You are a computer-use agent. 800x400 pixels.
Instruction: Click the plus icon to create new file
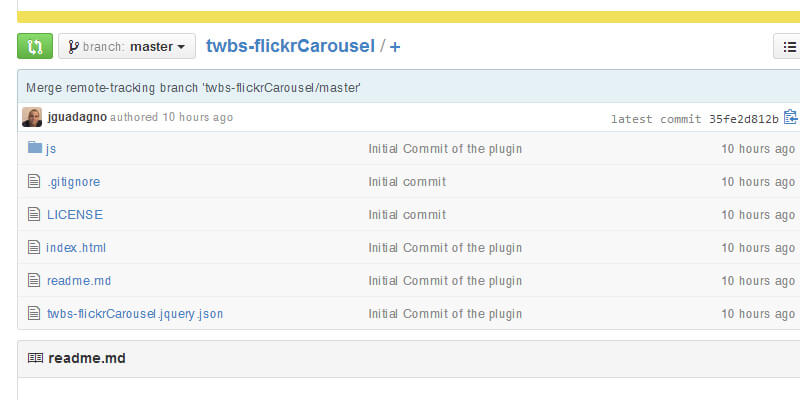pos(395,47)
